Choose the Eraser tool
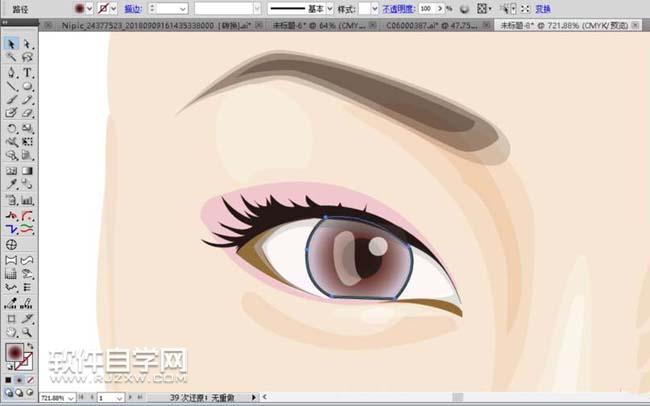The image size is (650, 406). [x=27, y=113]
